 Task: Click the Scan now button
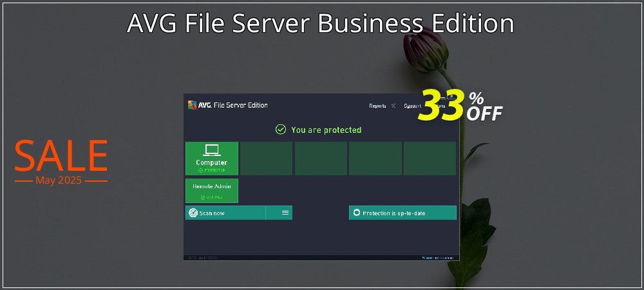click(225, 213)
